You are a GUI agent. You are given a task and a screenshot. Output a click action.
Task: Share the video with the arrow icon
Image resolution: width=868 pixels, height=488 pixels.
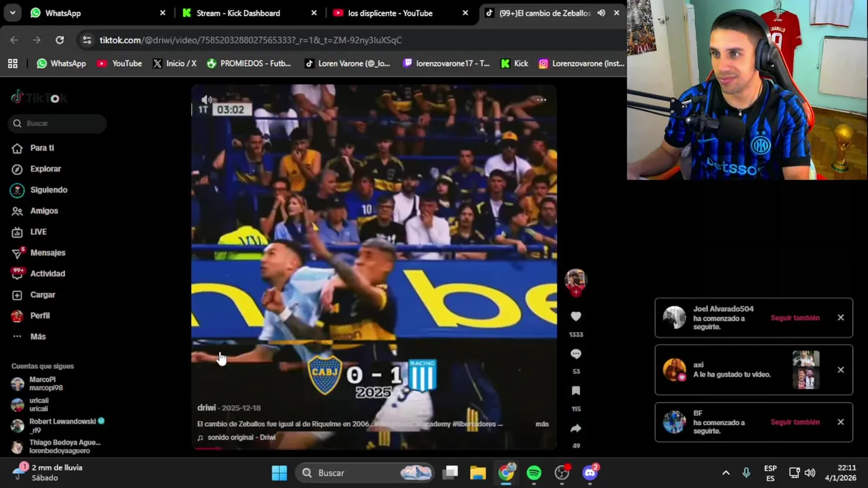[576, 428]
